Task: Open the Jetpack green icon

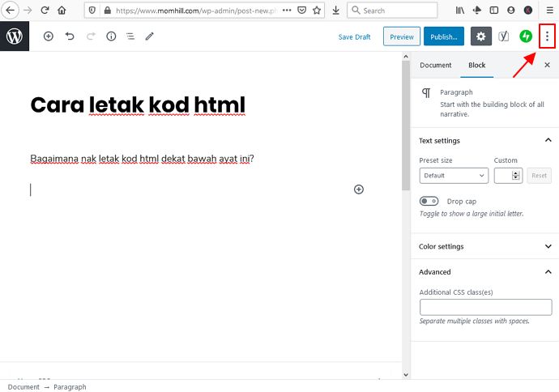Action: pyautogui.click(x=526, y=36)
